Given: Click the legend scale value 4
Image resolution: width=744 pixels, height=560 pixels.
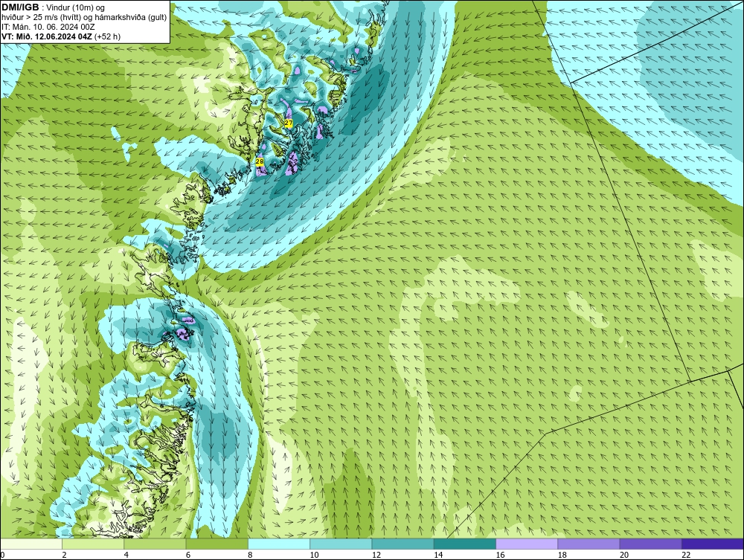Looking at the screenshot, I should (x=126, y=555).
